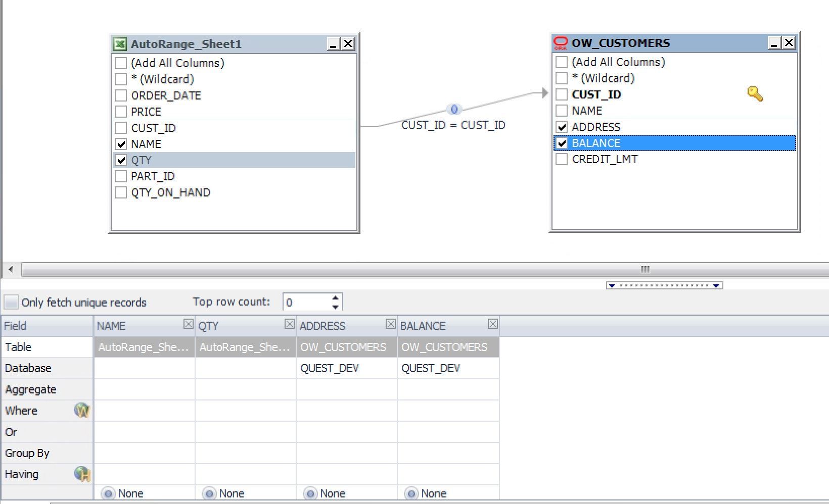Minimize the AutoRange_Sheet1 table box
829x504 pixels.
tap(333, 44)
